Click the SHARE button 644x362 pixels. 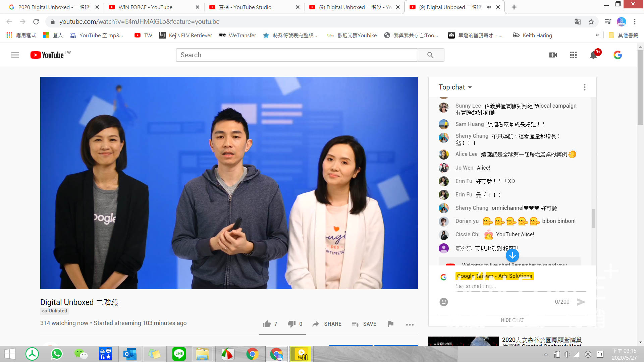tap(327, 324)
